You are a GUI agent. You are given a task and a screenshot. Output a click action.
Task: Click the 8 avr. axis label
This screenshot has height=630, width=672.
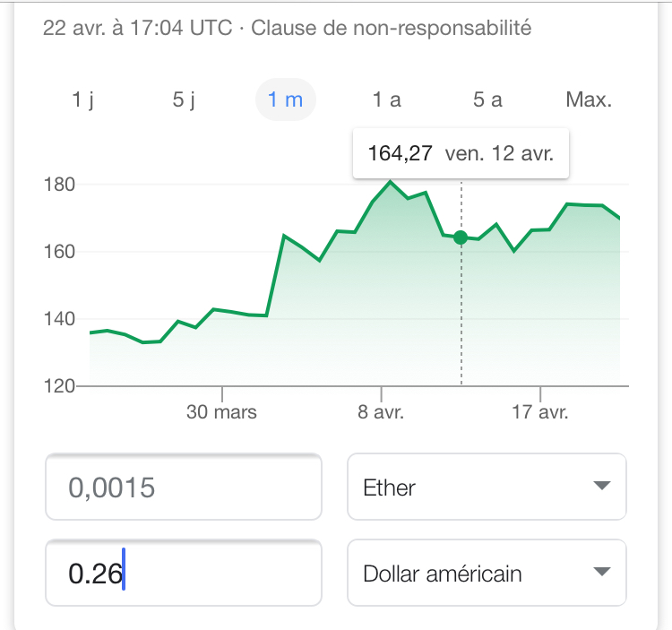pyautogui.click(x=381, y=412)
